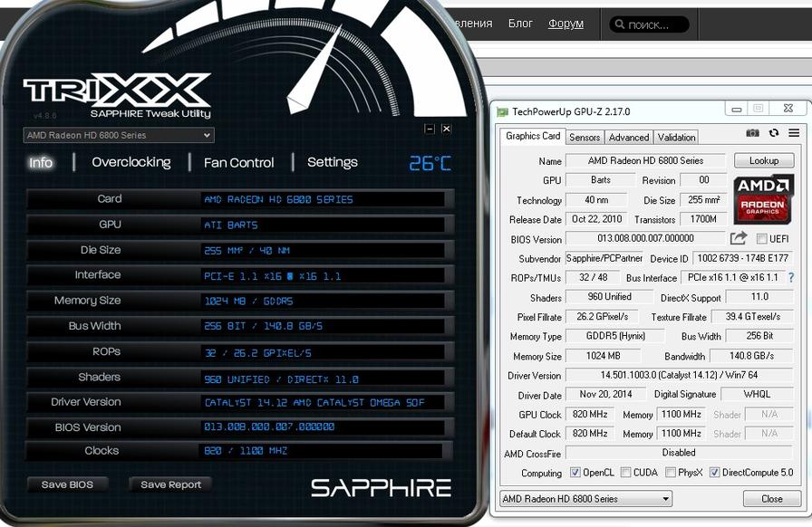Toggle the OpenCL checkbox
The height and width of the screenshot is (527, 812).
pos(575,472)
